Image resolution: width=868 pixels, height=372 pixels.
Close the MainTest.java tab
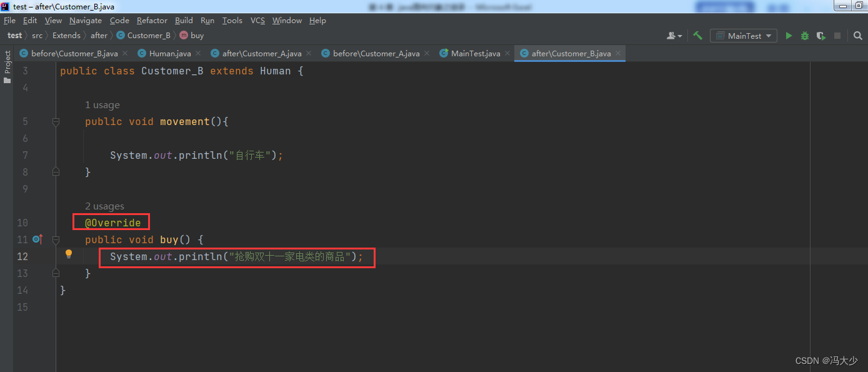(x=507, y=54)
